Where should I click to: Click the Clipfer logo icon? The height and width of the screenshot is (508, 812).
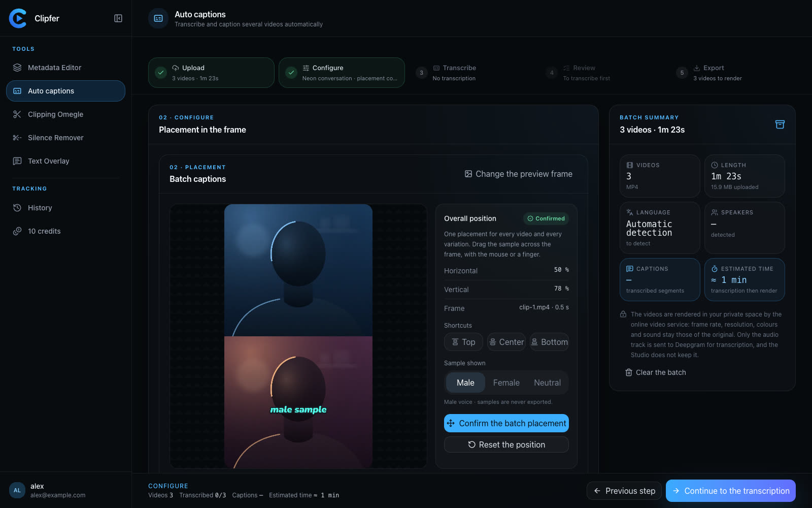(x=18, y=18)
